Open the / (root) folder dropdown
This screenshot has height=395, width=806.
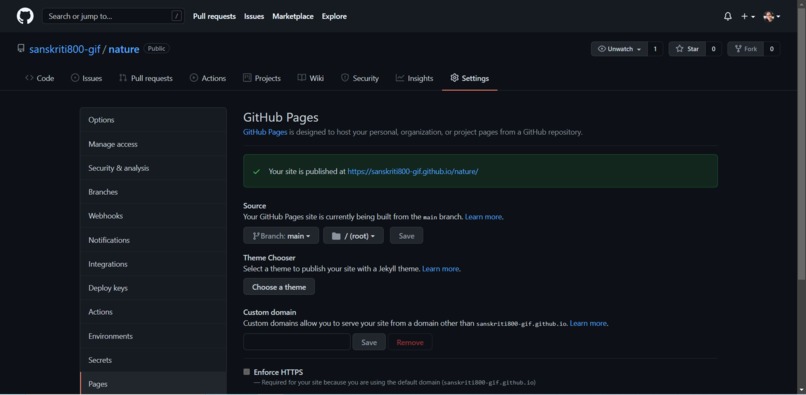[353, 236]
